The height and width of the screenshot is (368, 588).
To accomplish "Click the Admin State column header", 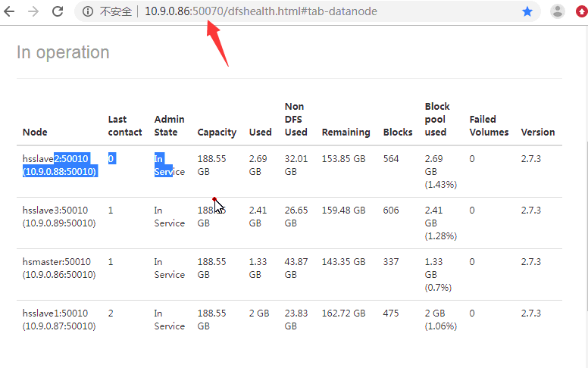I will (x=168, y=126).
